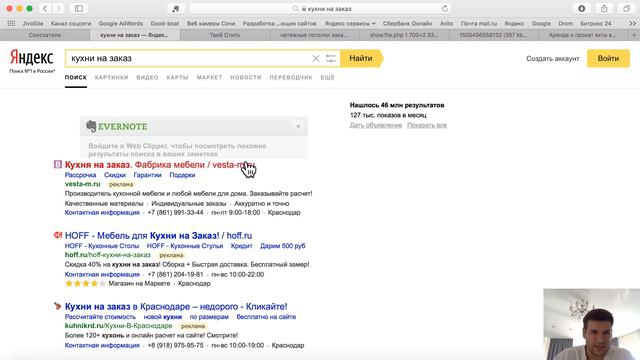640x360 pixels.
Task: Open HOFF Мебель для Кухни result title
Action: (158, 236)
